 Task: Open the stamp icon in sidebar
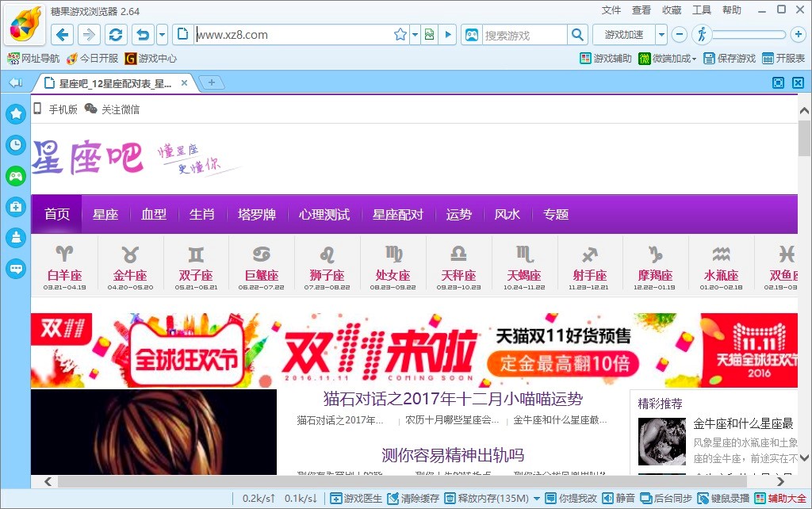tap(16, 238)
